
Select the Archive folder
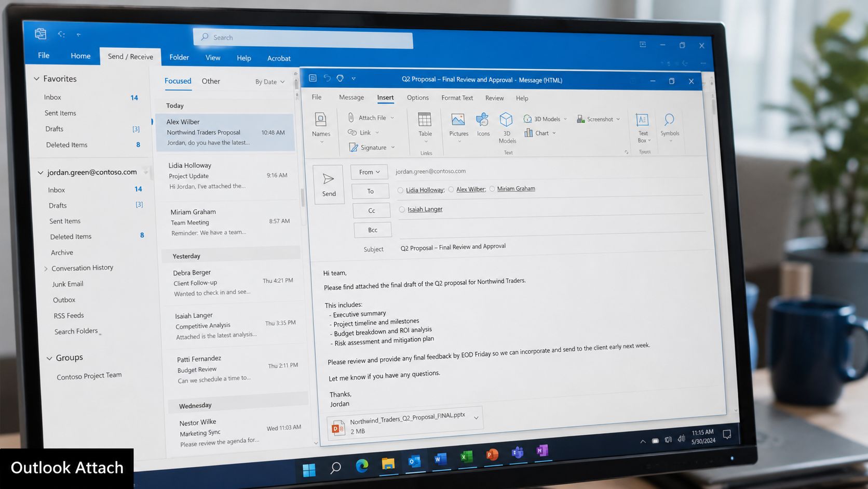[62, 253]
